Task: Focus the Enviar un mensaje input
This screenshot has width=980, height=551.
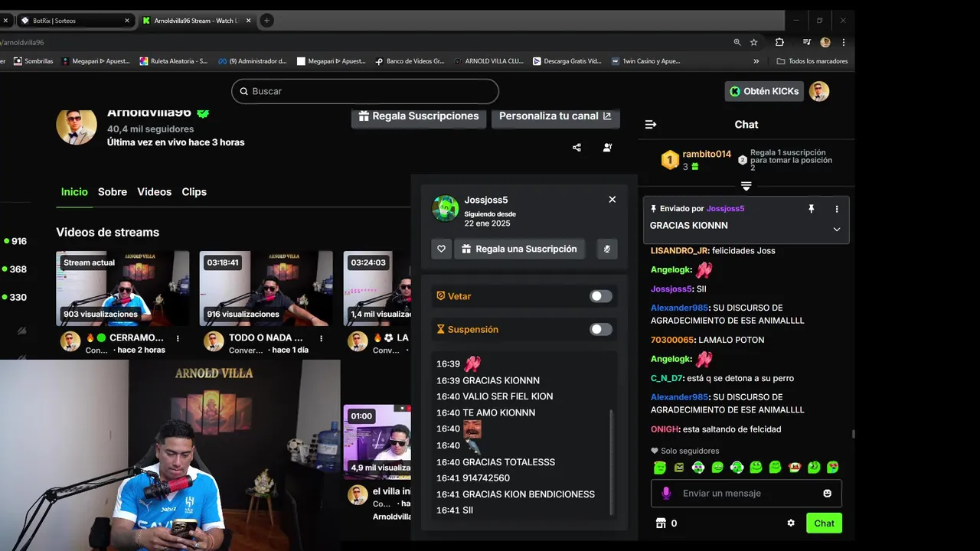Action: (746, 494)
